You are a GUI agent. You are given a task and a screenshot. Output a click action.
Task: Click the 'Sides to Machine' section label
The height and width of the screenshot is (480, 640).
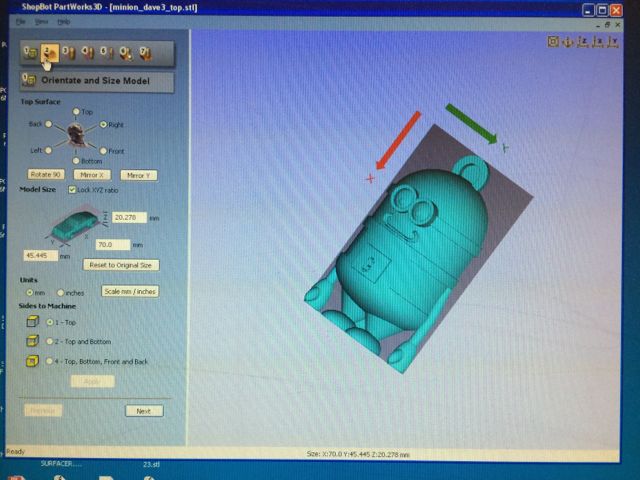click(47, 306)
